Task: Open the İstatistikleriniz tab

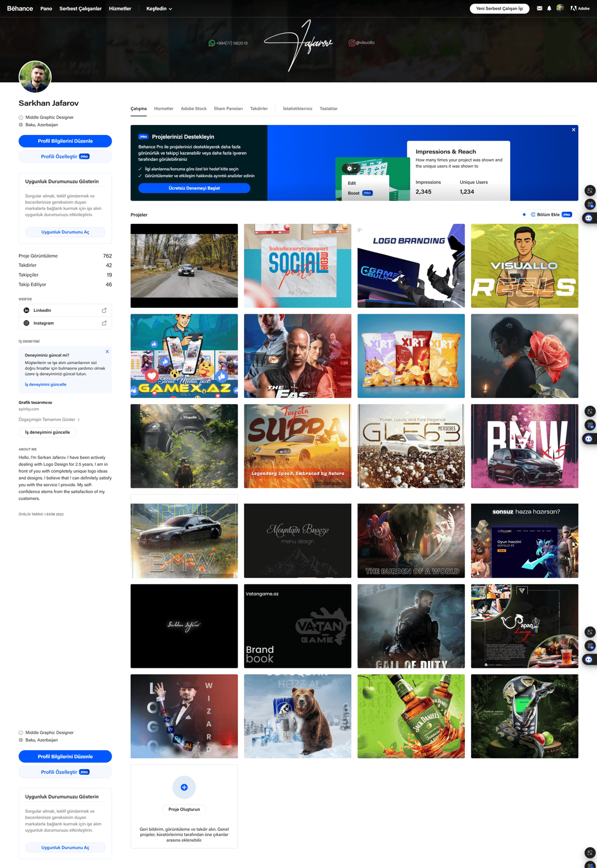Action: tap(297, 109)
